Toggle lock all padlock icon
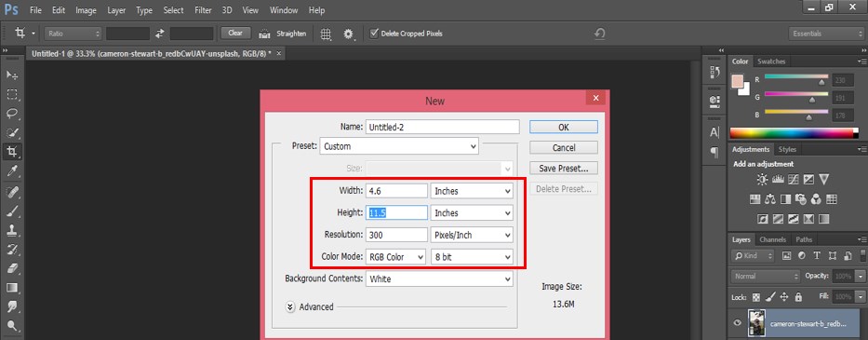This screenshot has height=340, width=868. click(797, 297)
